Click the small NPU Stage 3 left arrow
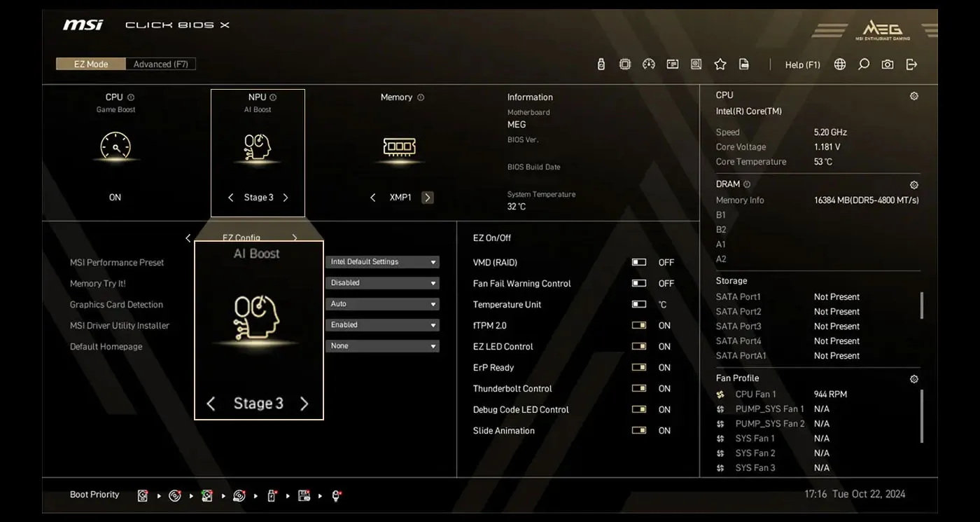Screen dimensions: 980x522 click(231, 198)
